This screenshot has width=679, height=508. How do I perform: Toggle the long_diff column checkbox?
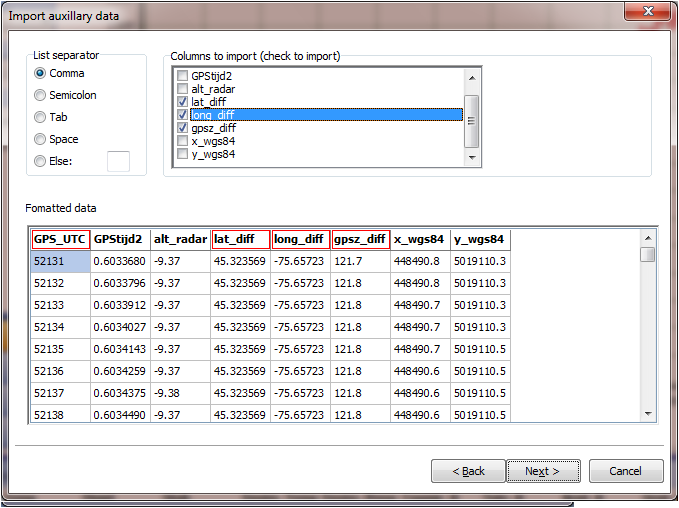click(182, 115)
